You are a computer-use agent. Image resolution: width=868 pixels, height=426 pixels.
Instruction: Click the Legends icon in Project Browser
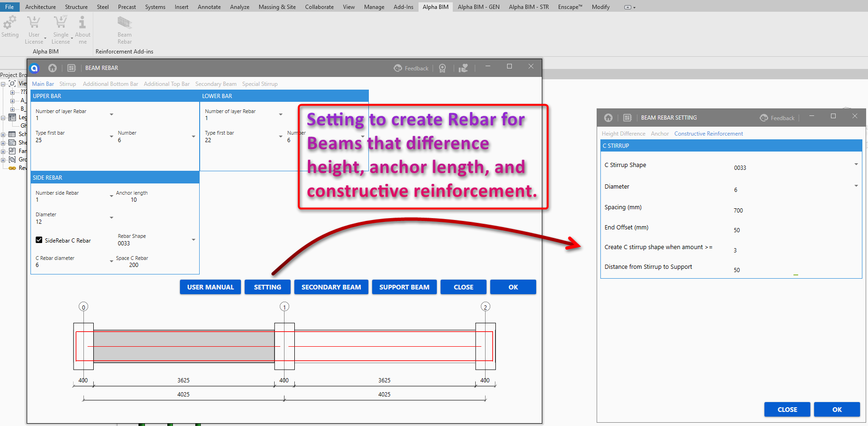[x=13, y=117]
